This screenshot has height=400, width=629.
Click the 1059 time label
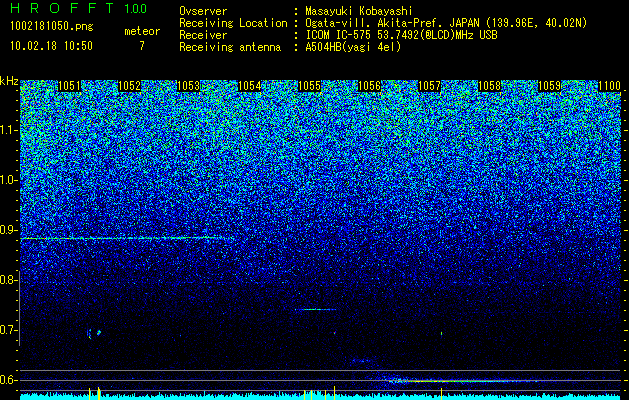click(x=549, y=86)
